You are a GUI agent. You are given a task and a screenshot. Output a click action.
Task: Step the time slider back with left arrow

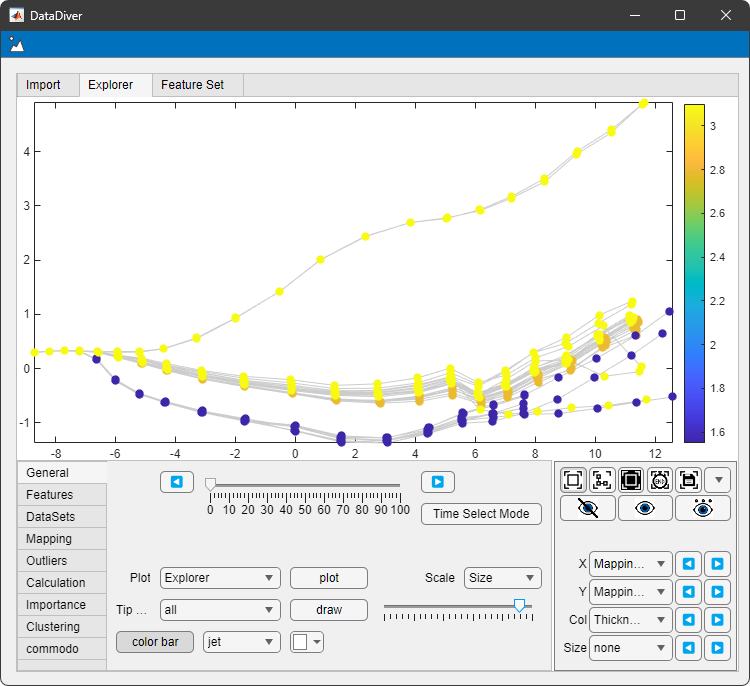(177, 482)
